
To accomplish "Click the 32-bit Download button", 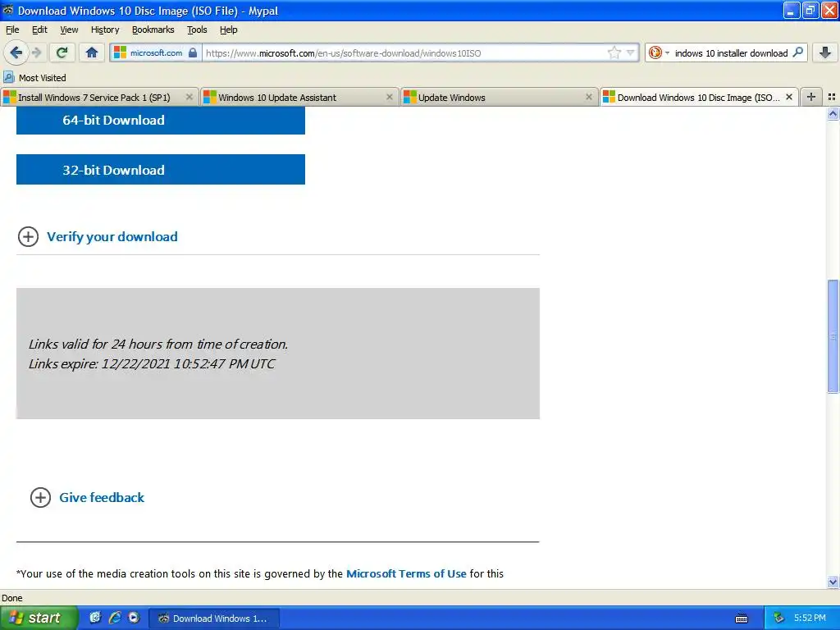I will (161, 169).
